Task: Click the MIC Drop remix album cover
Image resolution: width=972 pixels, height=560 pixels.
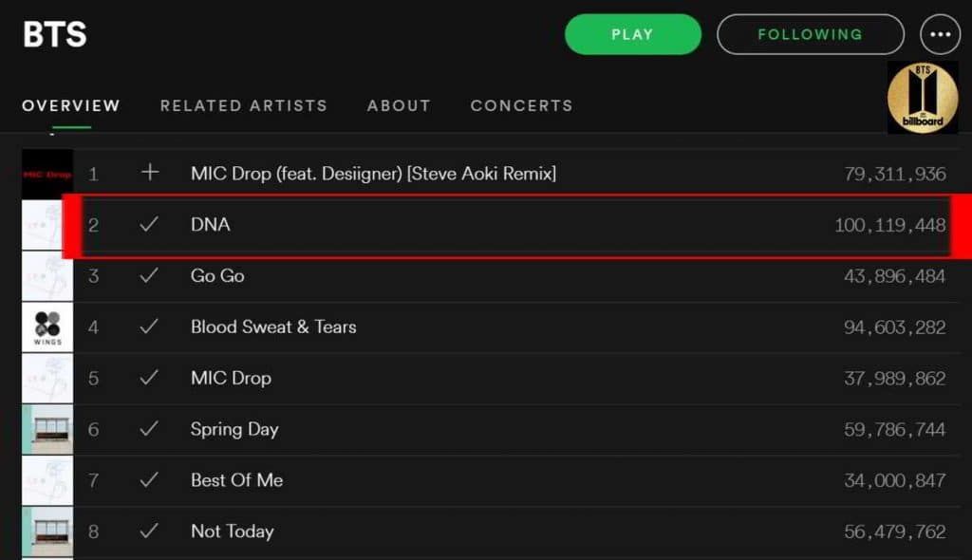Action: [47, 174]
